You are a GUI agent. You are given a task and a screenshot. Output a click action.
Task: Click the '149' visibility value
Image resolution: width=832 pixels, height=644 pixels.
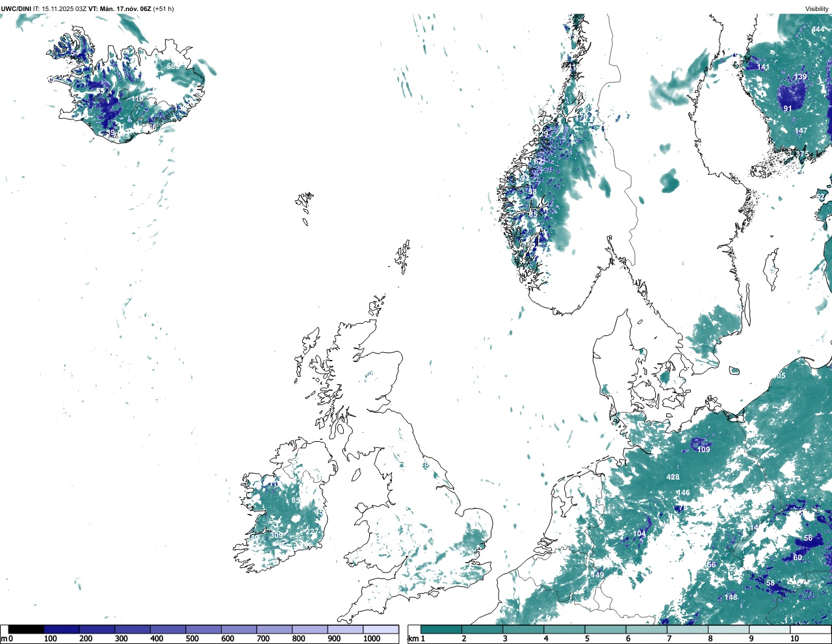click(597, 575)
